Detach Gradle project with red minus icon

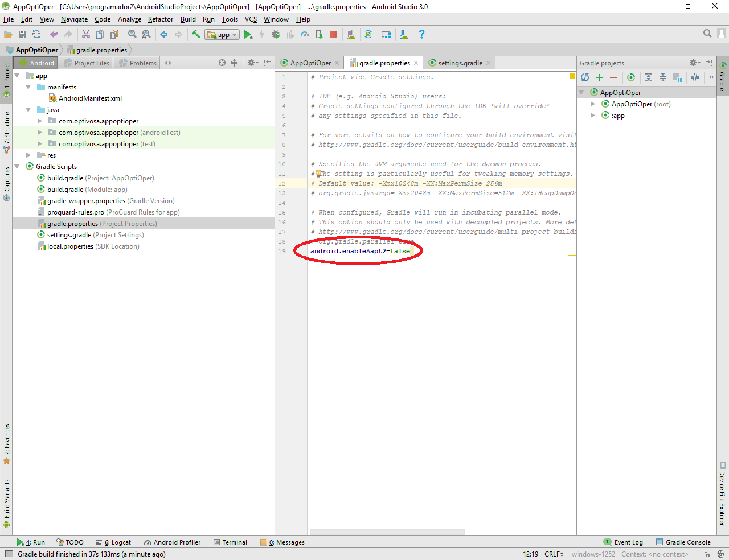coord(613,77)
